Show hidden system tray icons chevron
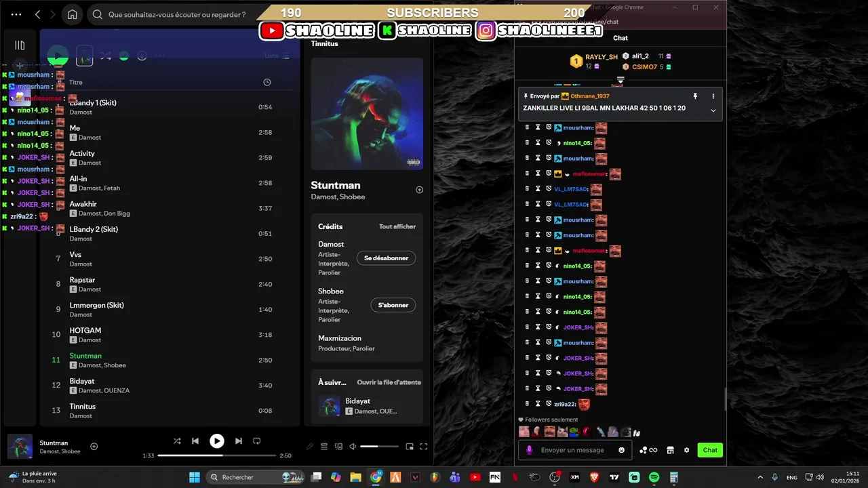 (759, 477)
